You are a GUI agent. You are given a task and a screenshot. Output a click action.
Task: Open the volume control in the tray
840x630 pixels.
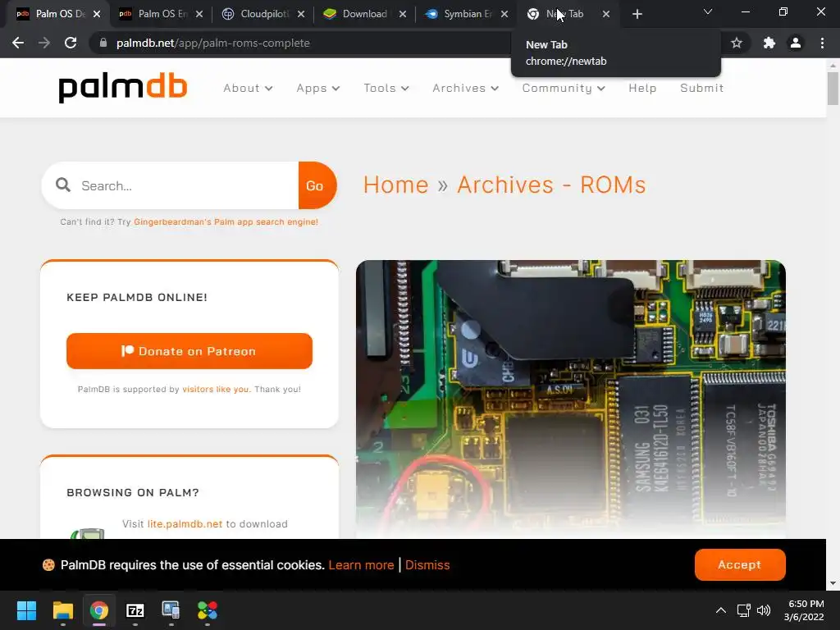764,610
